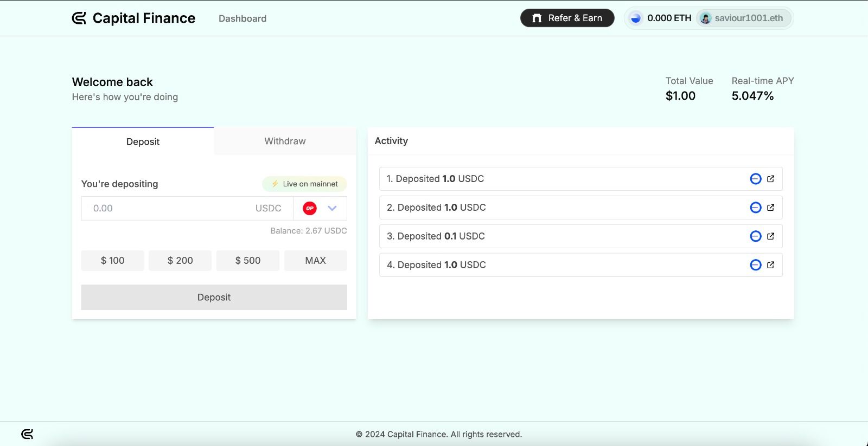Switch to the Deposit tab
The width and height of the screenshot is (868, 446).
click(x=143, y=141)
